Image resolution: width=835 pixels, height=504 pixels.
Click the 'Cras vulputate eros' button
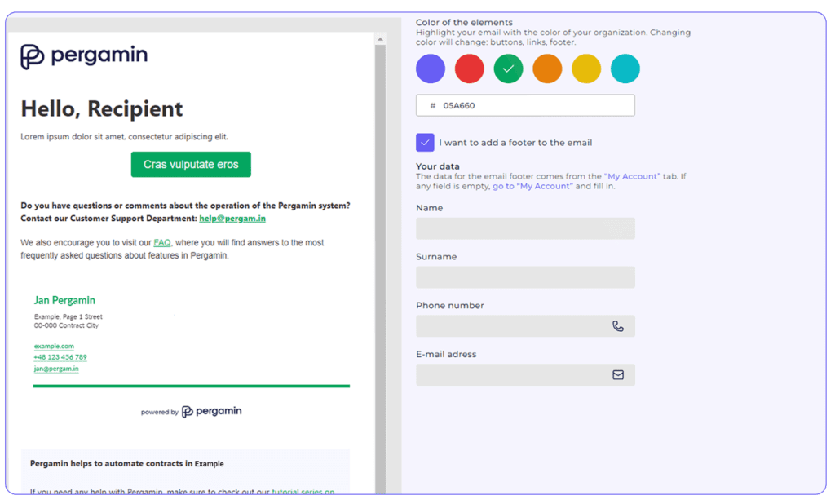tap(191, 164)
